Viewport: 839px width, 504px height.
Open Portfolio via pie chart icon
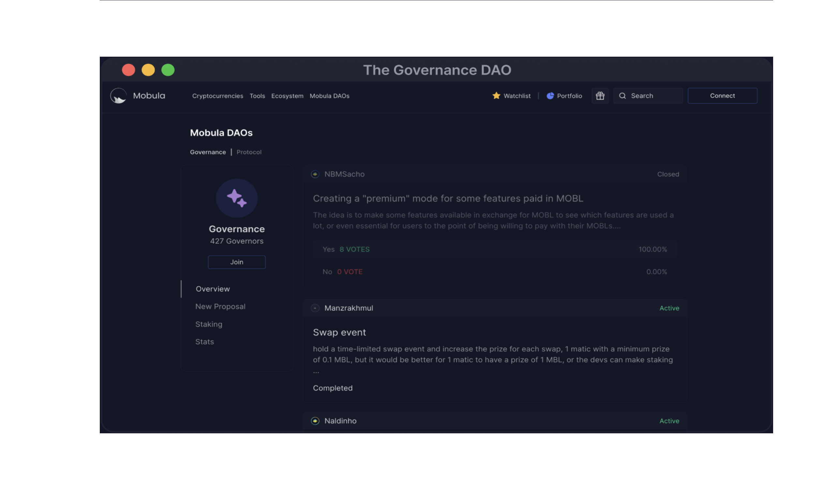550,96
